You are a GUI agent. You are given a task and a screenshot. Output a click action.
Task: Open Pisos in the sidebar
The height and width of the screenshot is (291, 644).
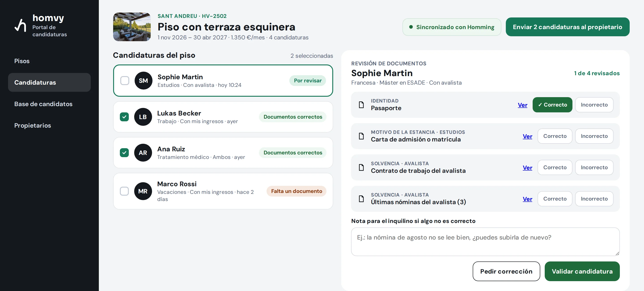(x=49, y=61)
